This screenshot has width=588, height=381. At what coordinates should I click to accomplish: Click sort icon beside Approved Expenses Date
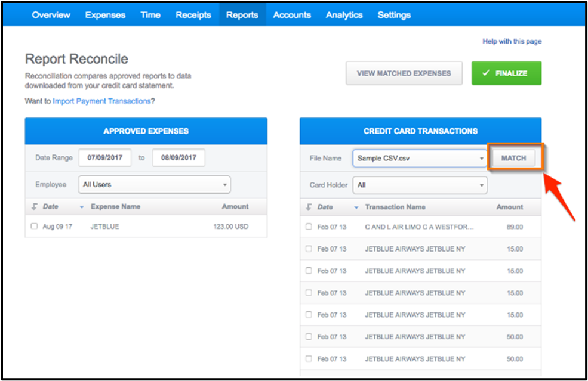(35, 207)
